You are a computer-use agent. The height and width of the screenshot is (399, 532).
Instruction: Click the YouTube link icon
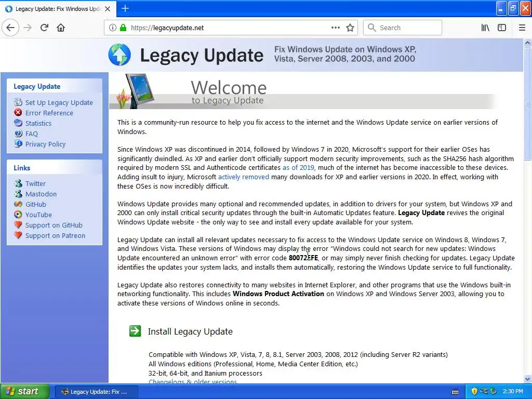pos(18,215)
